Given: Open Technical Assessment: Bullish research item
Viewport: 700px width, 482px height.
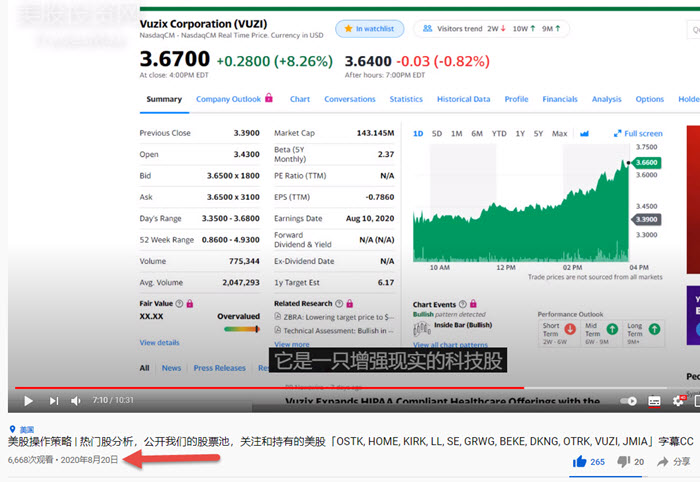Looking at the screenshot, I should click(x=334, y=330).
